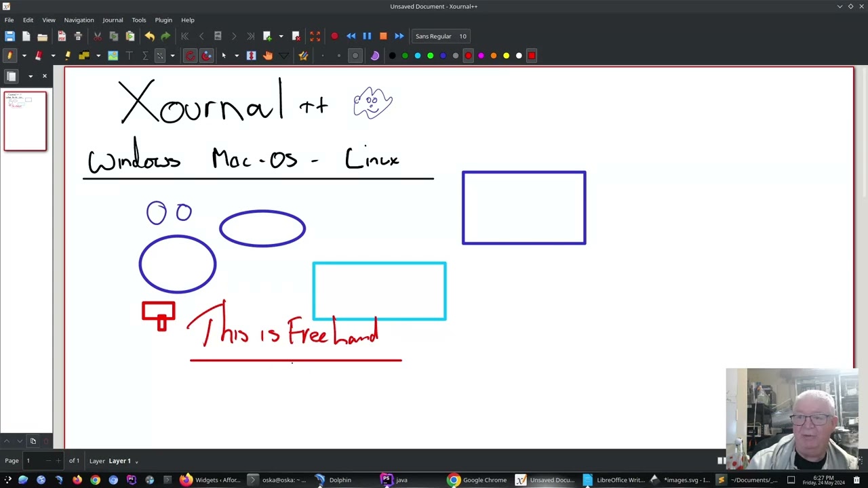Open Eraser options dropdown
Screen dimensions: 868x488
point(53,56)
